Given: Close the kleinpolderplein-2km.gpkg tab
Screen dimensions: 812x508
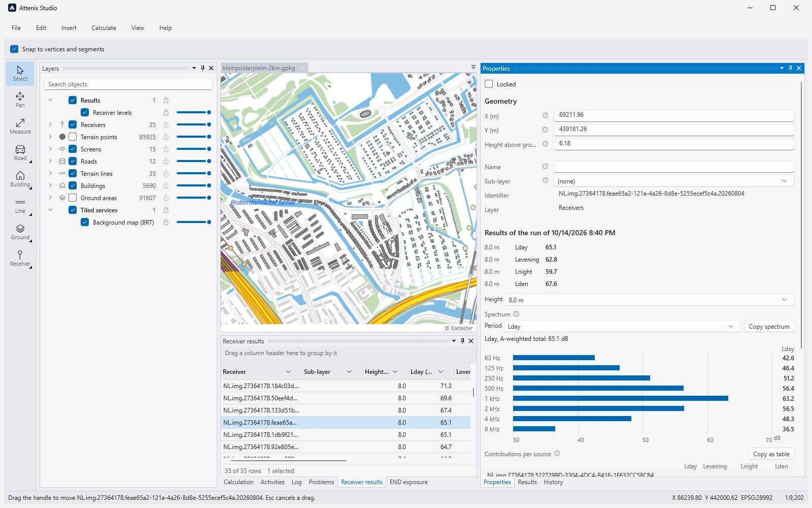Looking at the screenshot, I should pyautogui.click(x=303, y=68).
